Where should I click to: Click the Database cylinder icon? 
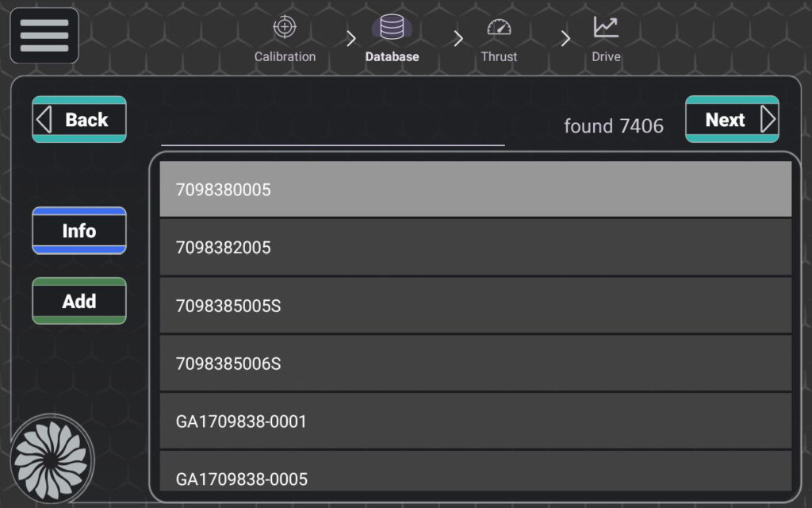tap(392, 28)
